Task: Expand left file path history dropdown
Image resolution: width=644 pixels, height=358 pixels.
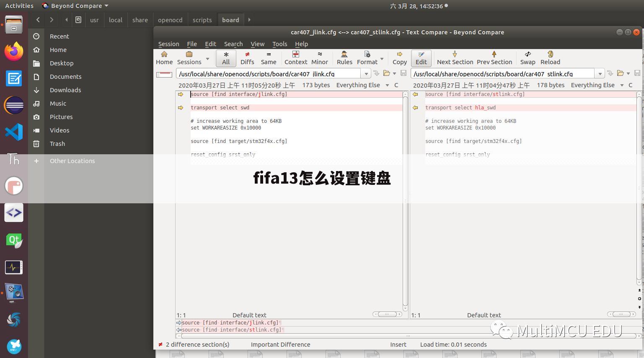Action: click(x=366, y=74)
